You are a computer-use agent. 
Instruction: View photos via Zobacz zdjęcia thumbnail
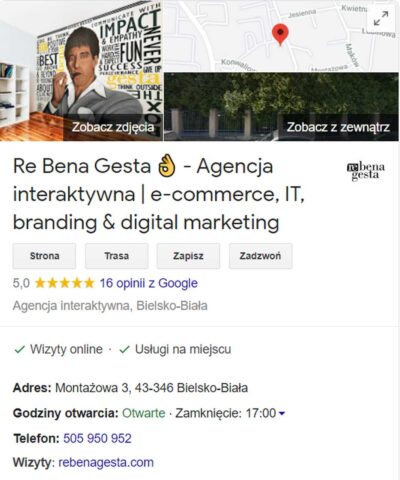coord(81,70)
